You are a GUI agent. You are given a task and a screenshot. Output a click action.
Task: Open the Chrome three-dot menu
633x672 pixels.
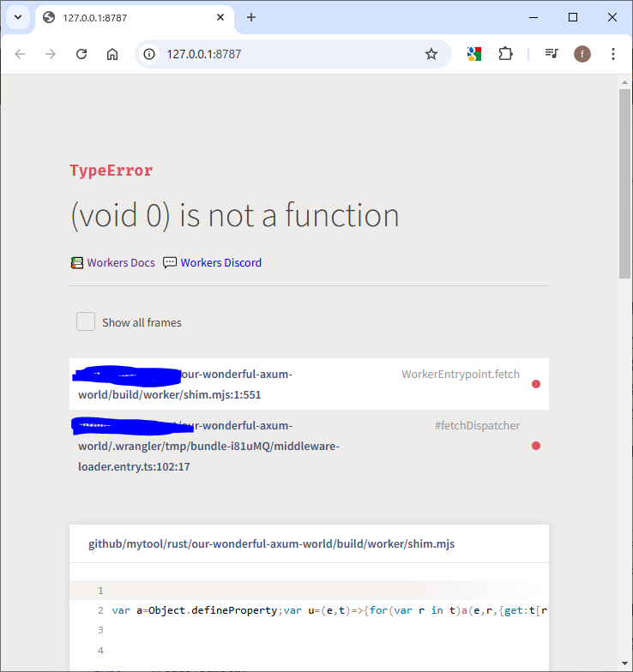pyautogui.click(x=613, y=54)
